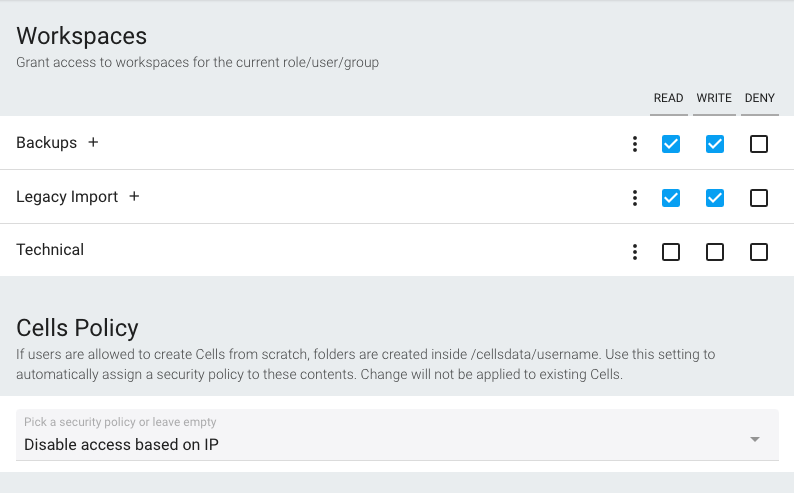The width and height of the screenshot is (794, 493).
Task: Select the Technical workspace row label
Action: 50,250
